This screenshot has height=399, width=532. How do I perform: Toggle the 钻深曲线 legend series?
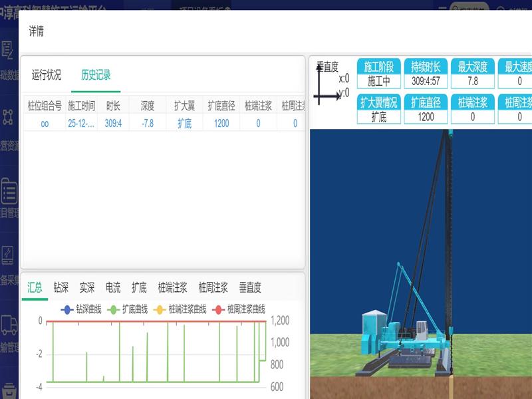pyautogui.click(x=80, y=309)
